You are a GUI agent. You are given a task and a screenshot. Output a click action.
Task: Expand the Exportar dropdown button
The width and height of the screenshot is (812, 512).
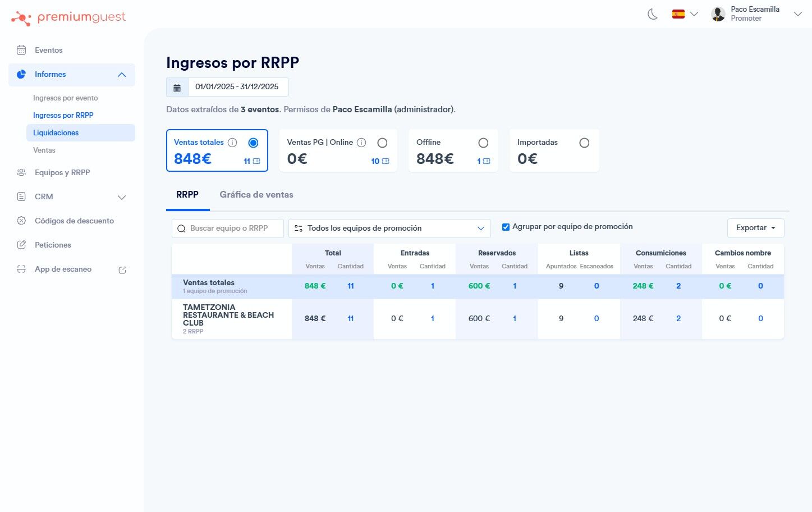pyautogui.click(x=755, y=228)
